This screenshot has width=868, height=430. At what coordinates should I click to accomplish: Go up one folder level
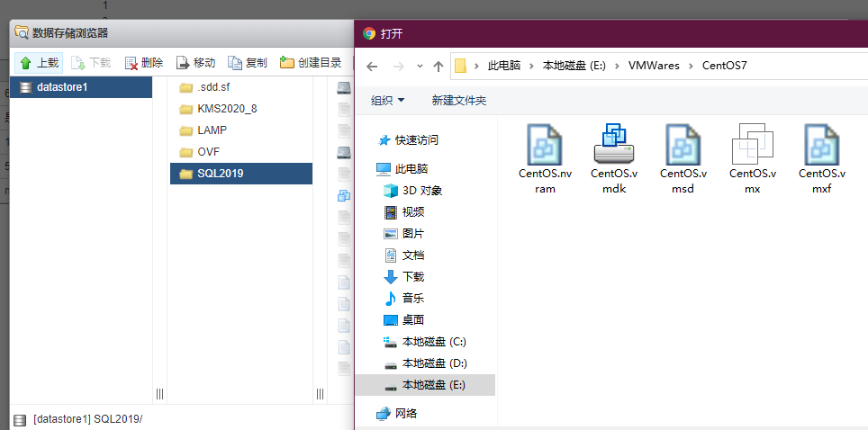click(439, 67)
